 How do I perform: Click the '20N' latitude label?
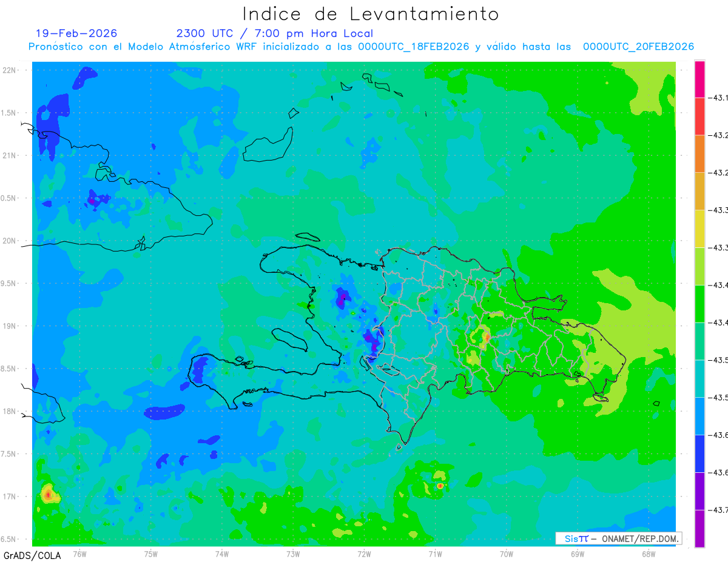pyautogui.click(x=10, y=241)
